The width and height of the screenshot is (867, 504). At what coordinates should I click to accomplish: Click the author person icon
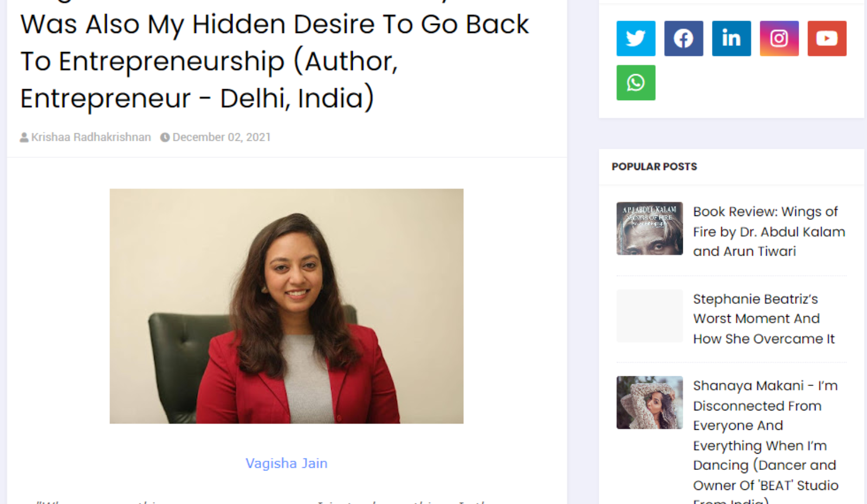click(x=24, y=138)
